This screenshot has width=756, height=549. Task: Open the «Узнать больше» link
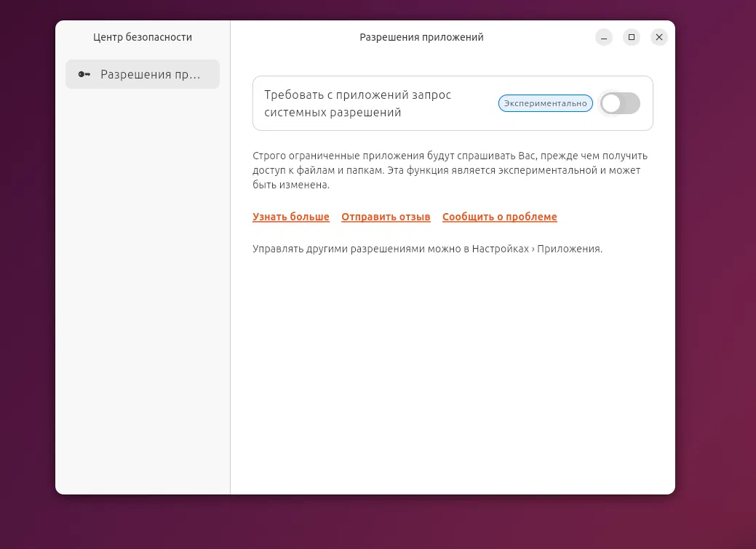[291, 217]
